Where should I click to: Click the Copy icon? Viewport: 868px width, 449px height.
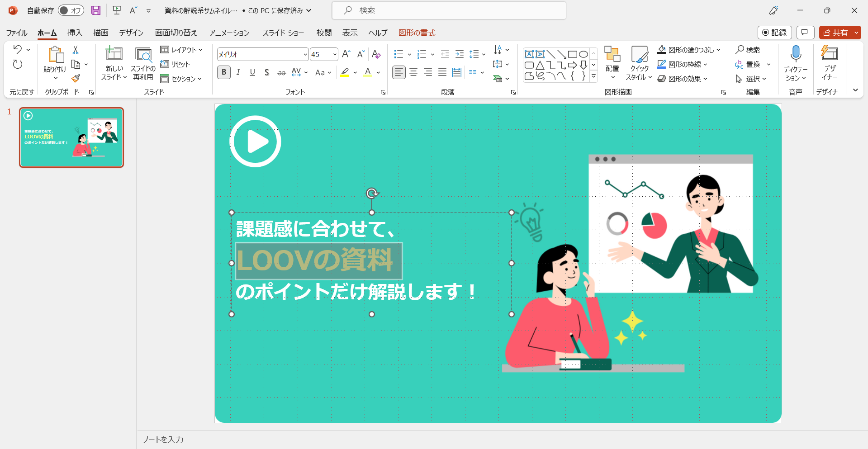point(76,64)
